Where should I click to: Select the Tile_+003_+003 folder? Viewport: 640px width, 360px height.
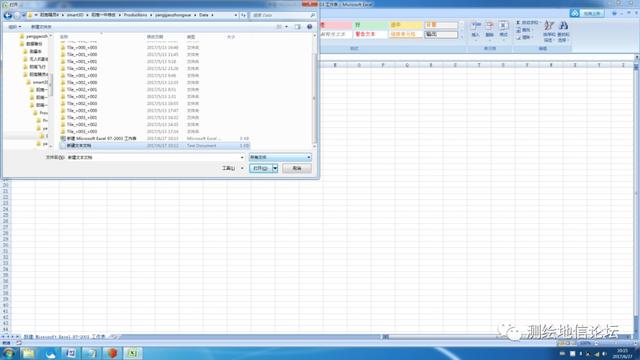click(82, 131)
